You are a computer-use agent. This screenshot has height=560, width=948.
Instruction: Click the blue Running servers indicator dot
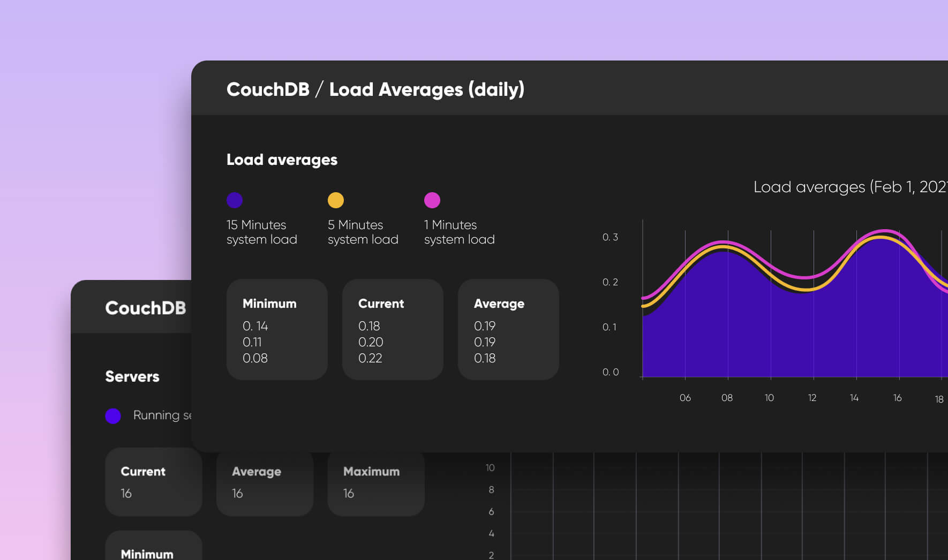click(113, 416)
